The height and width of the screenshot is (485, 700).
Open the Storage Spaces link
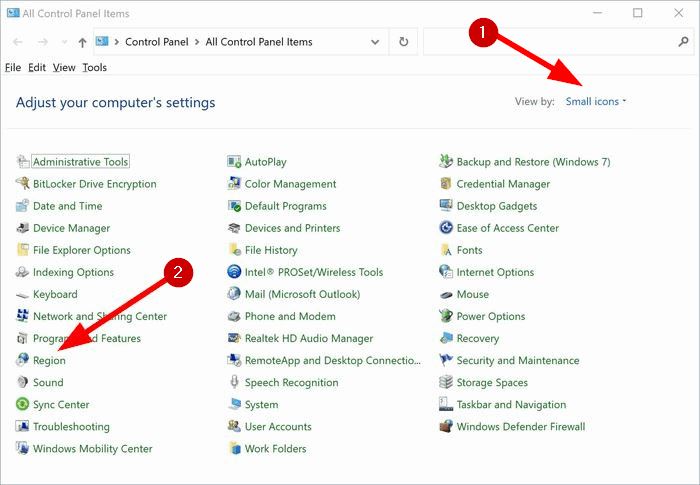click(492, 383)
